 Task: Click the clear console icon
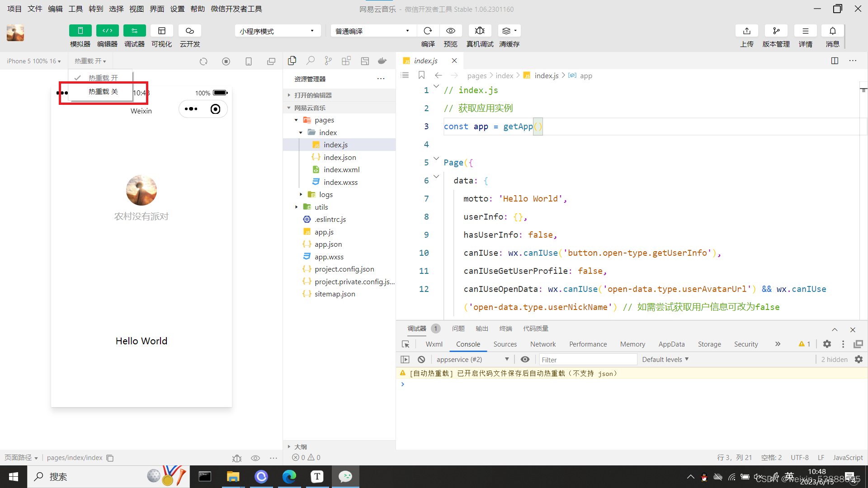(421, 360)
